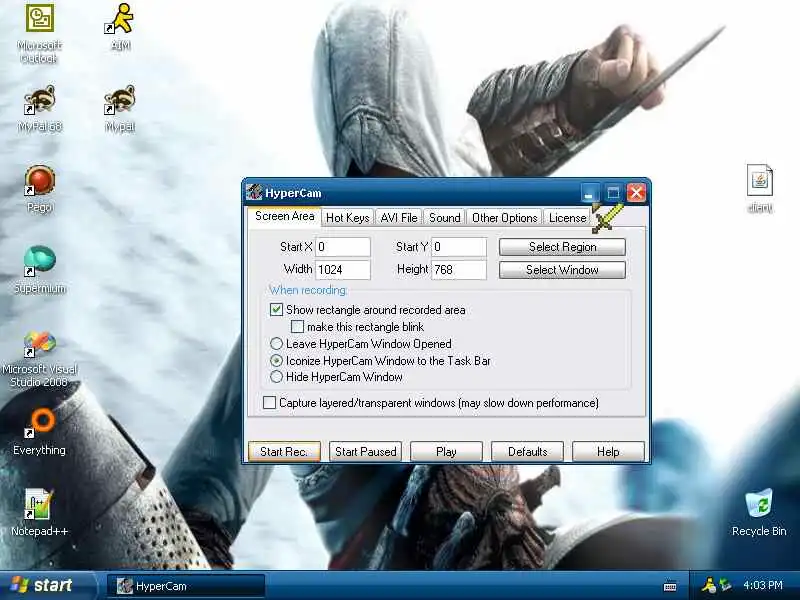Image resolution: width=800 pixels, height=600 pixels.
Task: Click the AIM icon in system tray
Action: coord(709,585)
